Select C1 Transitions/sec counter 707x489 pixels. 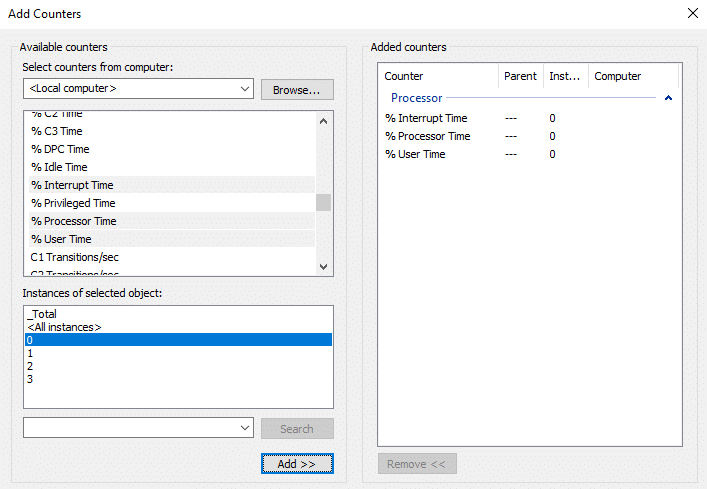75,257
